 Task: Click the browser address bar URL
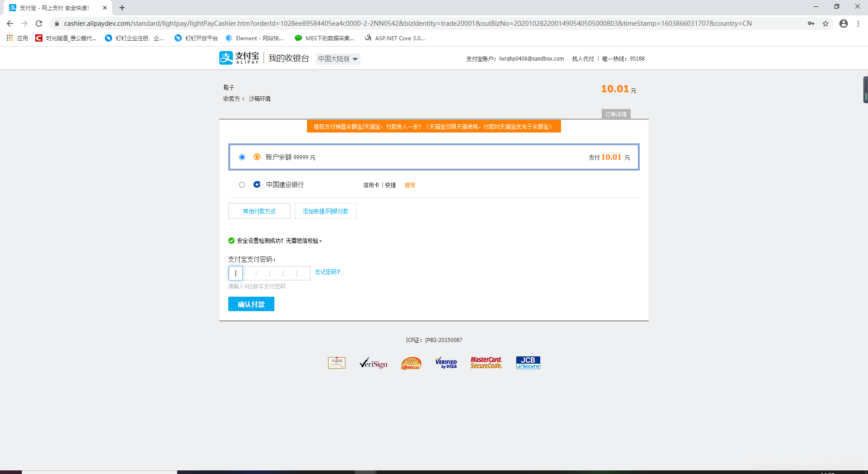point(408,24)
